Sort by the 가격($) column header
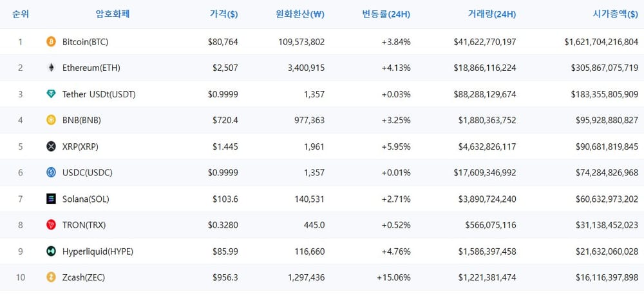 223,14
